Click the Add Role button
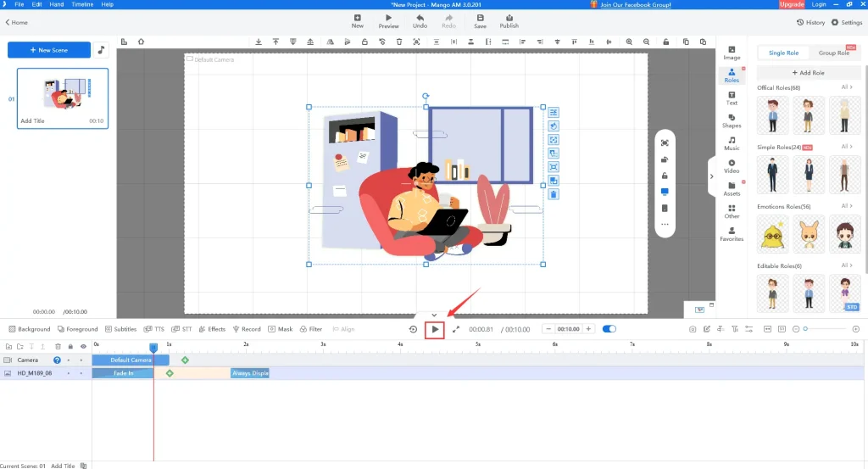This screenshot has width=868, height=469. pos(807,73)
